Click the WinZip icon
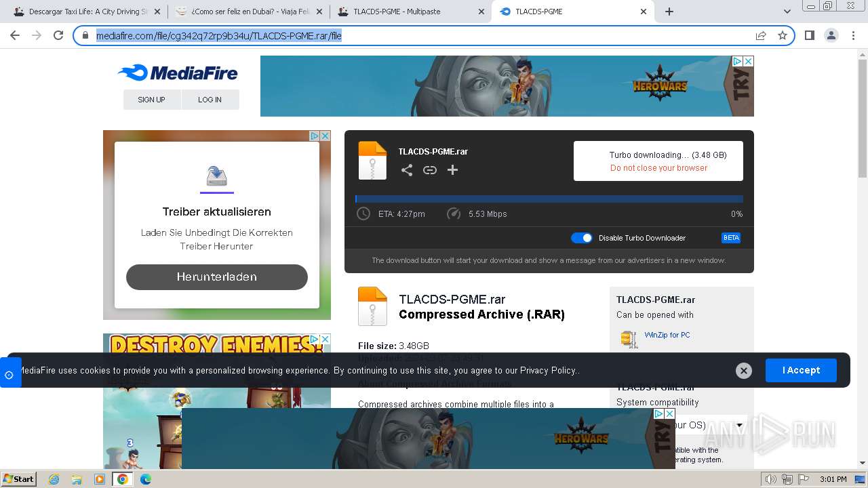Screen dimensions: 868x488 629,339
